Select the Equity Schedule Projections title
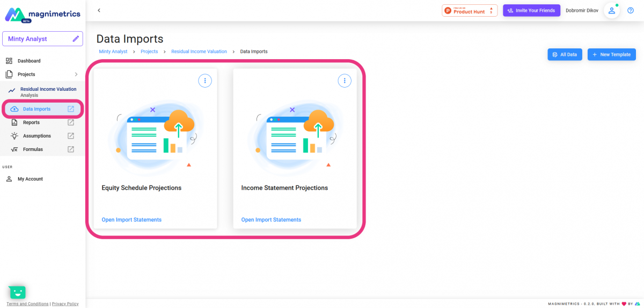Image resolution: width=644 pixels, height=308 pixels. [x=142, y=188]
